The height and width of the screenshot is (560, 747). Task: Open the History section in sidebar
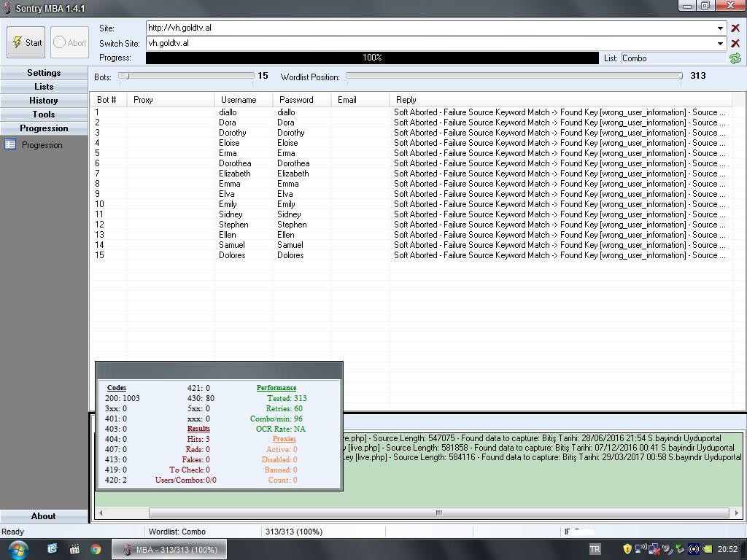[44, 101]
